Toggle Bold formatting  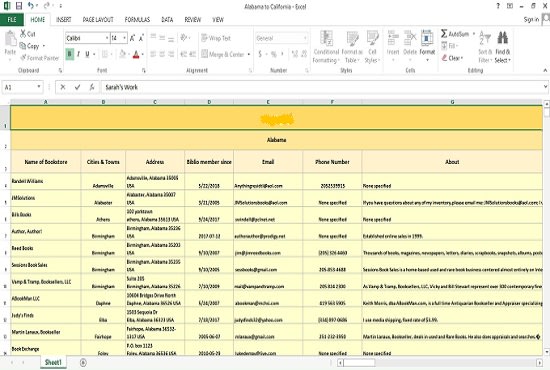click(x=69, y=54)
